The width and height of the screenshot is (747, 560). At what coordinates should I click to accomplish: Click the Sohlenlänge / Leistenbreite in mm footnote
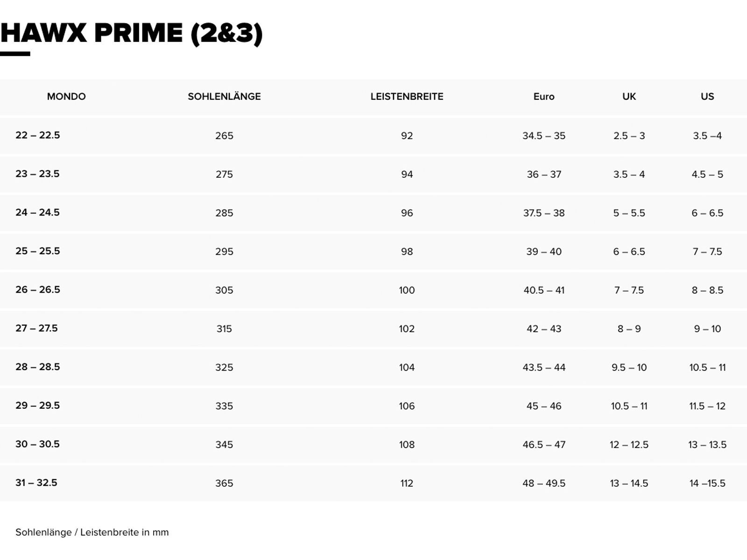click(x=92, y=532)
